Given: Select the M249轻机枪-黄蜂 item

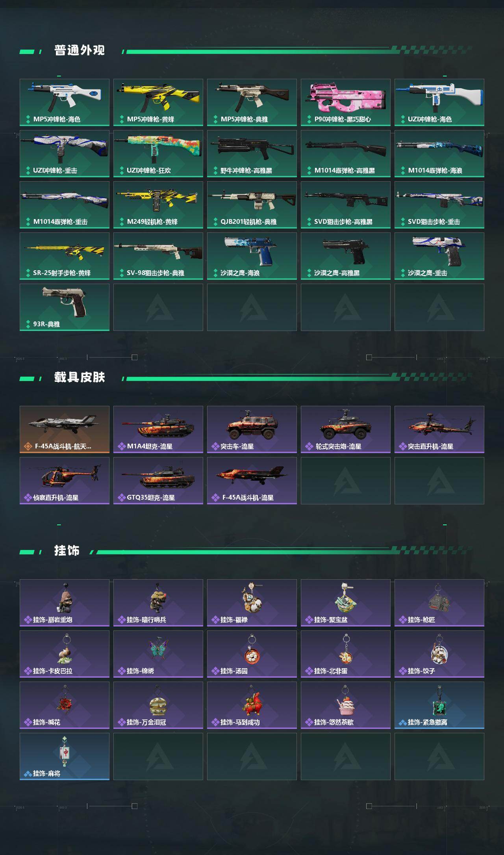Looking at the screenshot, I should pyautogui.click(x=158, y=205).
